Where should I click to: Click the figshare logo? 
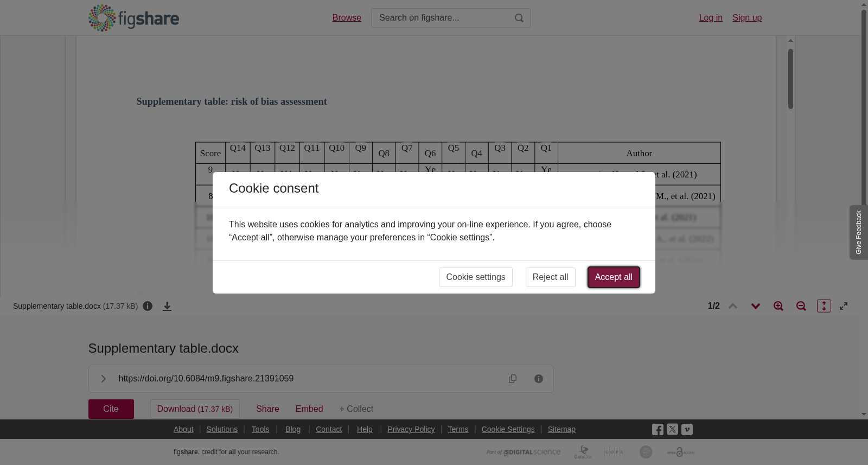[x=133, y=18]
